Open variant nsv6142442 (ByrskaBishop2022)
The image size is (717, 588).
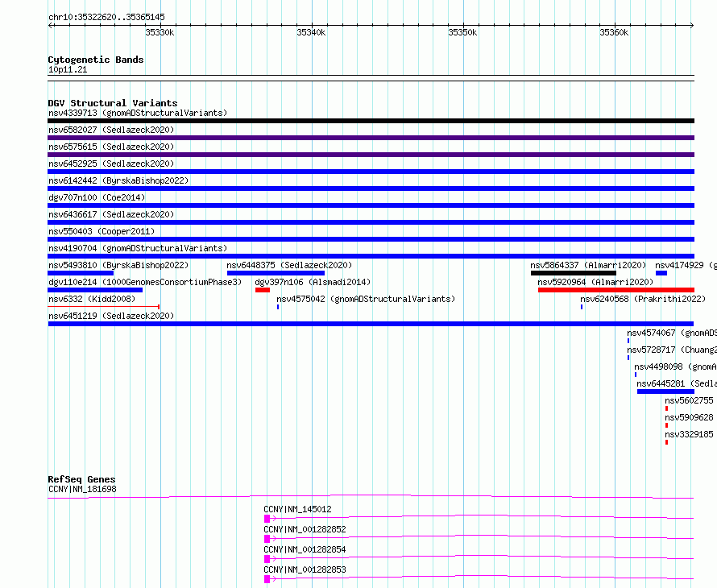coord(118,180)
